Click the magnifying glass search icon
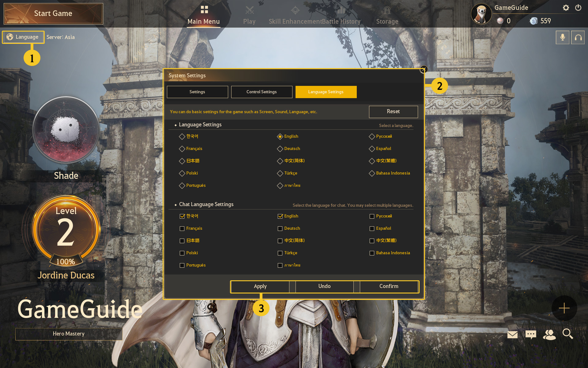This screenshot has width=588, height=368. pos(567,334)
